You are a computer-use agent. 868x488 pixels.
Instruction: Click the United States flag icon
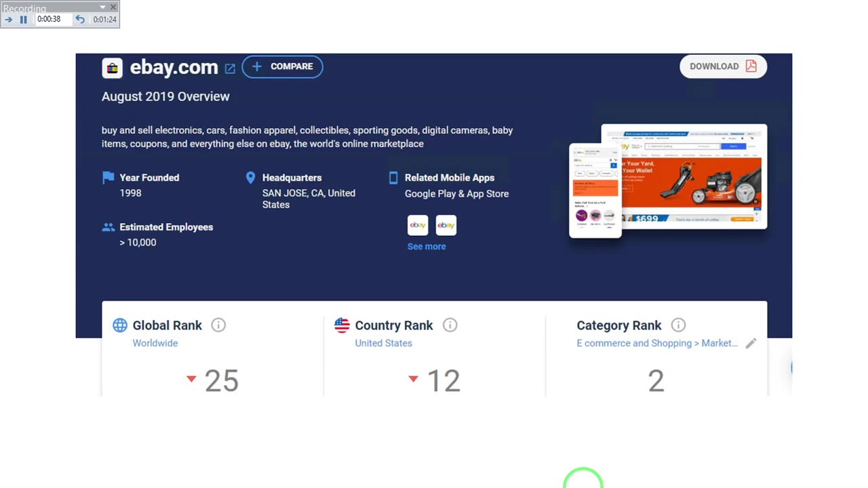pos(342,325)
